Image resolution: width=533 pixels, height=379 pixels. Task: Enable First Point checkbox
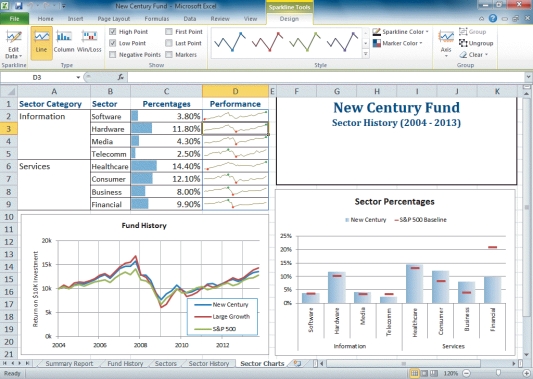169,32
